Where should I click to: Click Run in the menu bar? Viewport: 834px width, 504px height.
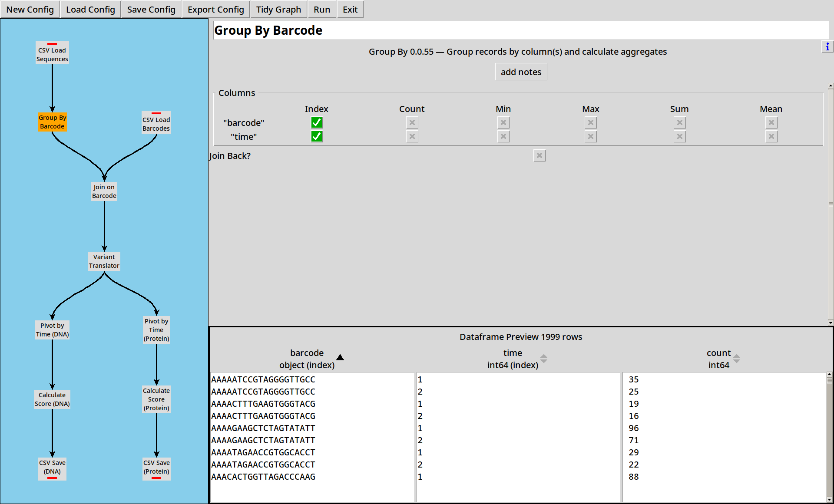(x=322, y=10)
